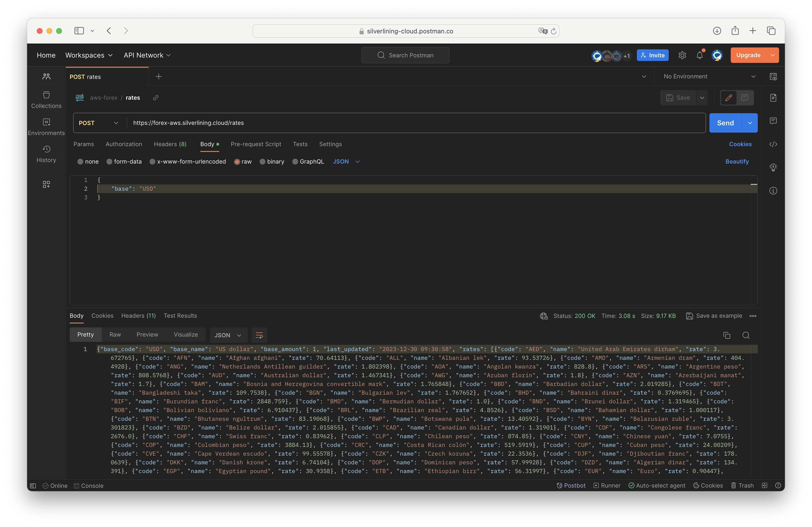812x527 pixels.
Task: Click the Beautify link
Action: [x=737, y=162]
